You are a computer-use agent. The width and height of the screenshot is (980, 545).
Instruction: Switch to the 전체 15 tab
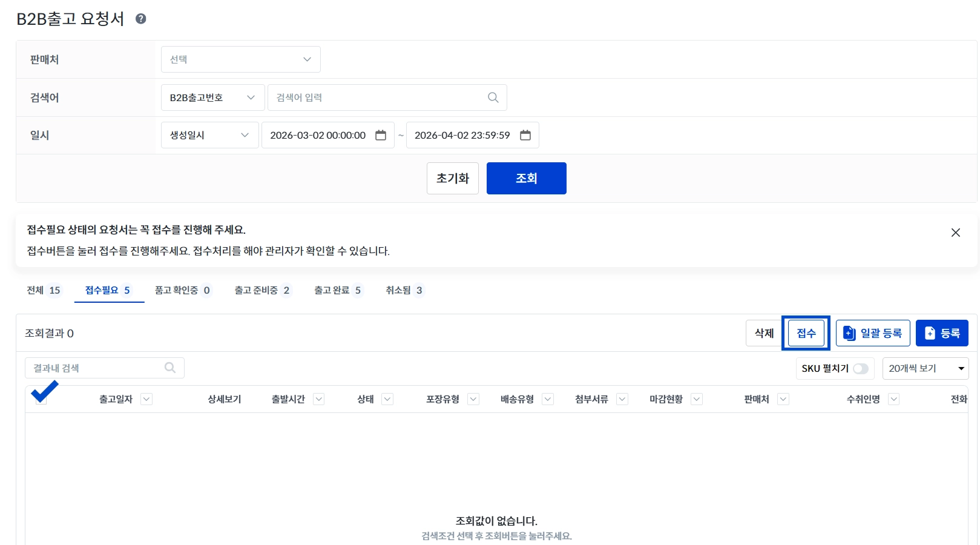click(x=44, y=290)
